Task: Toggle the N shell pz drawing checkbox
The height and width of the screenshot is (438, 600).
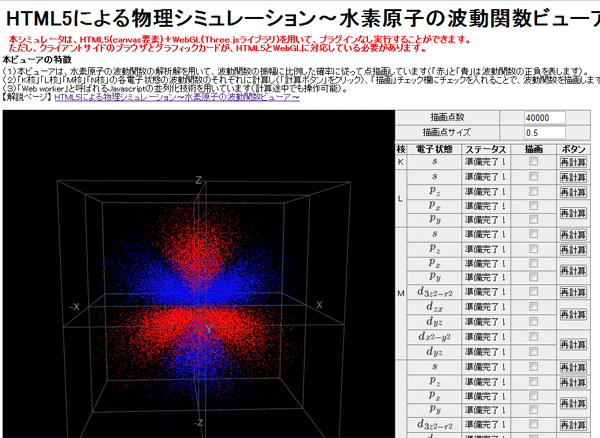Action: coord(533,381)
